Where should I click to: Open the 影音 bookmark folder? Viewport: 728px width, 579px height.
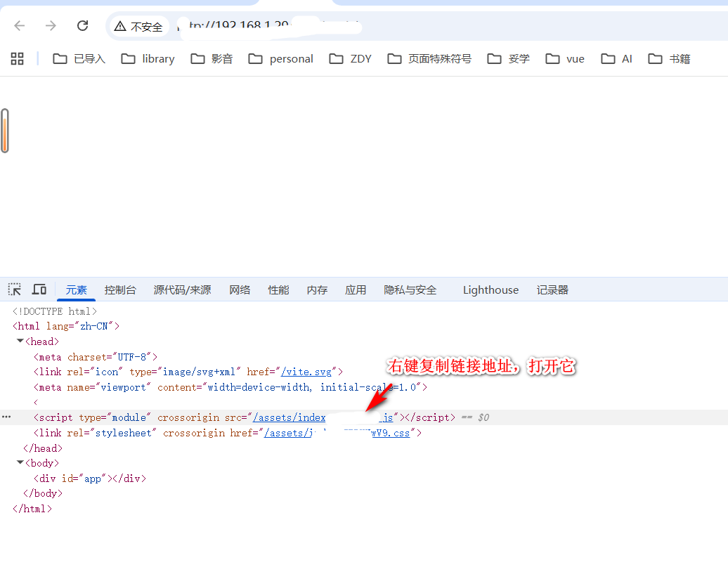click(212, 59)
